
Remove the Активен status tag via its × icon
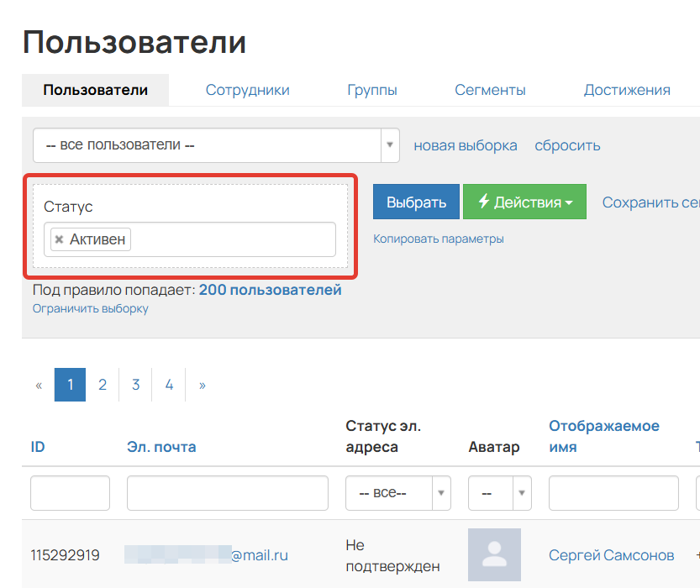[59, 239]
